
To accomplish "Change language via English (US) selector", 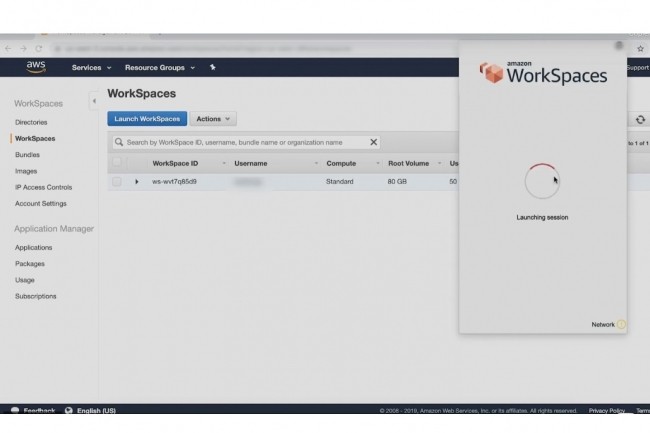I will click(90, 410).
